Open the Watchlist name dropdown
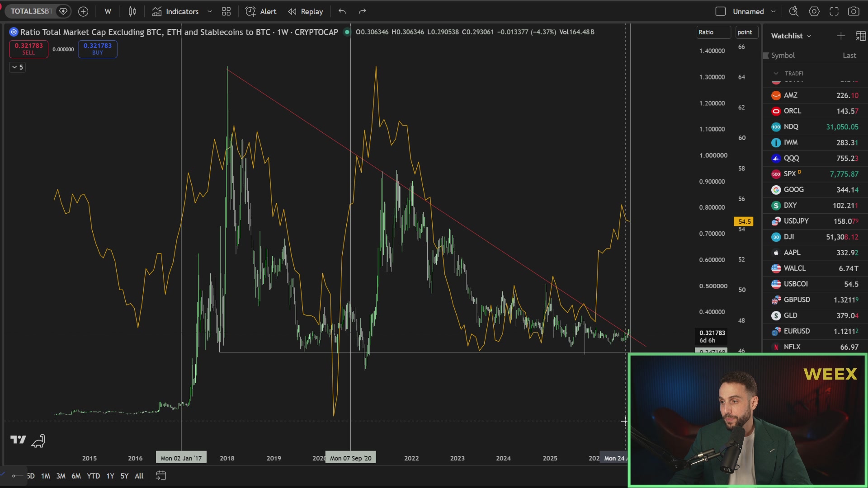The image size is (868, 488). (791, 36)
